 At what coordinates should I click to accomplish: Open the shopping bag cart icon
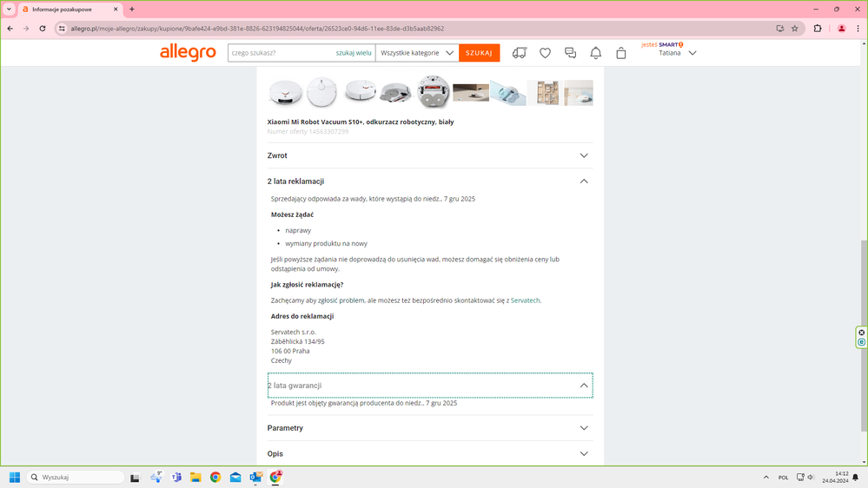click(621, 53)
